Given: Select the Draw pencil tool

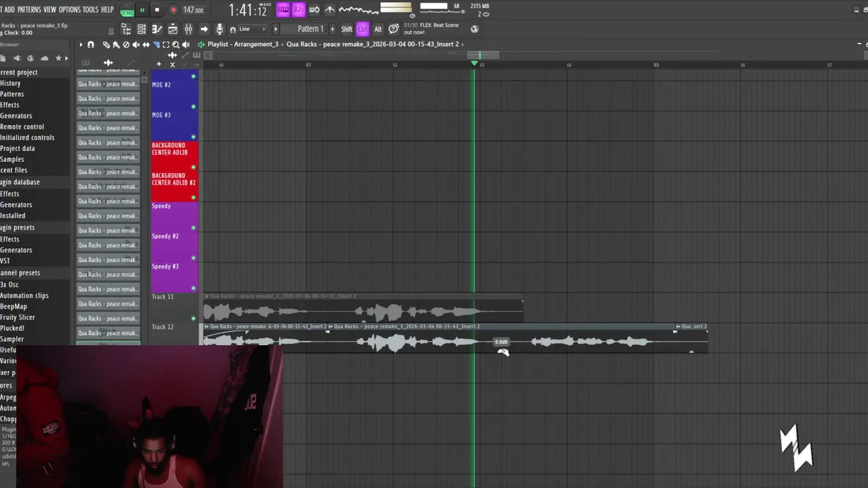Looking at the screenshot, I should pos(106,45).
